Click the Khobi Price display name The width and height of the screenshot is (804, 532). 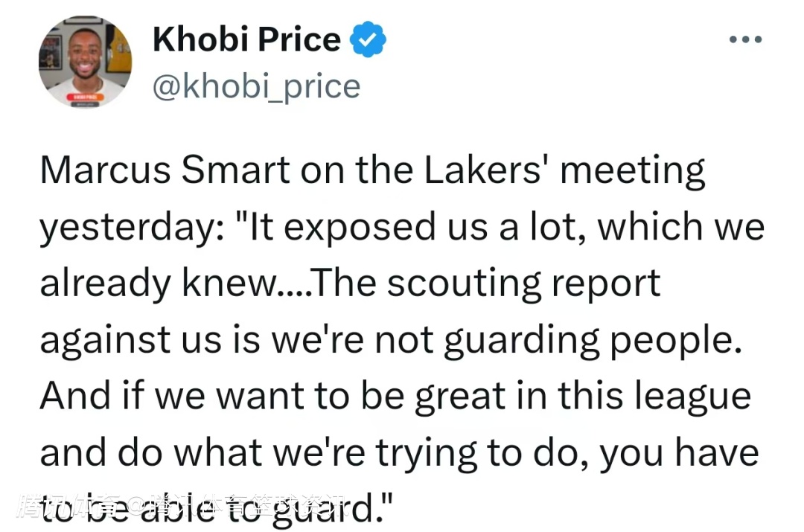pos(246,39)
